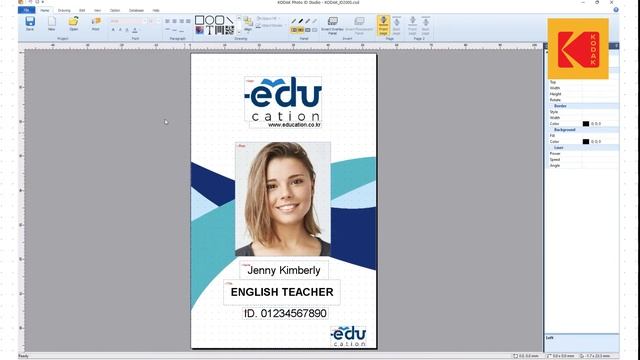This screenshot has height=360, width=640.
Task: Toggle bold text formatting
Action: click(x=113, y=30)
